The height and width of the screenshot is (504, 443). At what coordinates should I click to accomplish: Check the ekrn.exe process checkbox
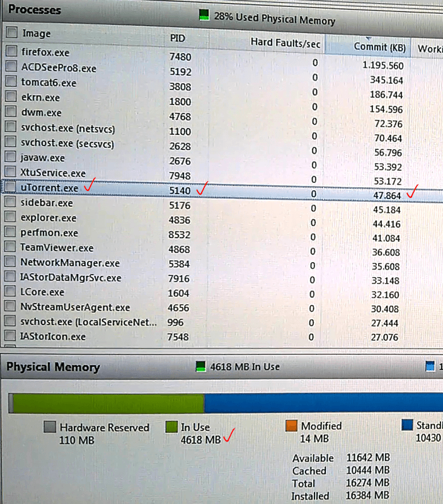click(11, 96)
